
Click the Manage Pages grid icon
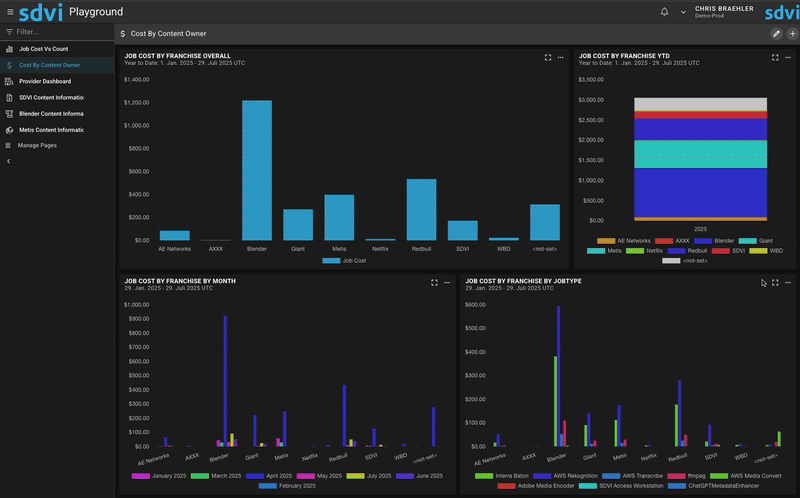tap(8, 145)
